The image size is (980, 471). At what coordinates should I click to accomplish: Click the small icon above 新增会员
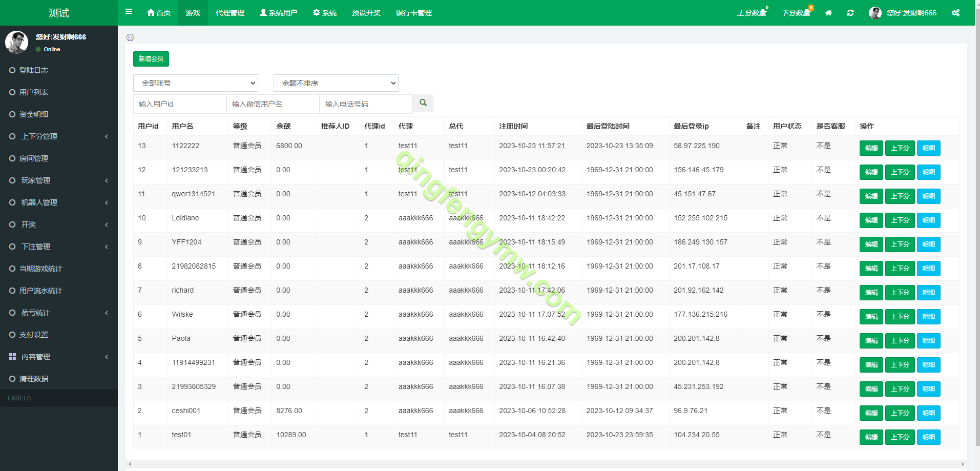click(x=130, y=37)
